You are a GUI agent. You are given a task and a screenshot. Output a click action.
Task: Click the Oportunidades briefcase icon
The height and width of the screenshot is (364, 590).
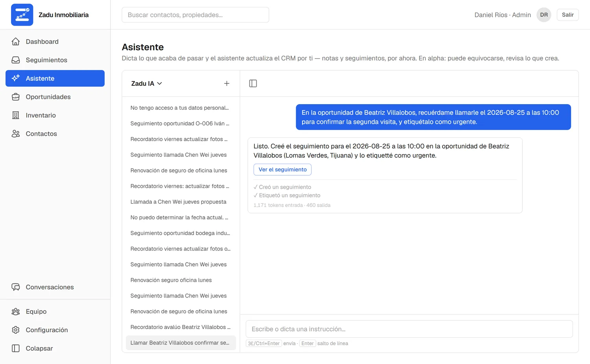click(x=16, y=97)
